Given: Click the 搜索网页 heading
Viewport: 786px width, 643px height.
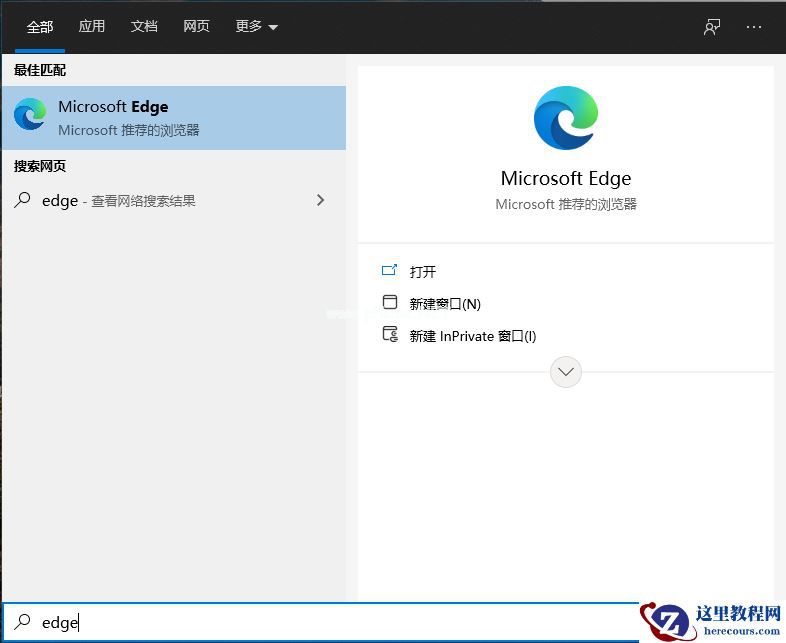Looking at the screenshot, I should (x=40, y=166).
